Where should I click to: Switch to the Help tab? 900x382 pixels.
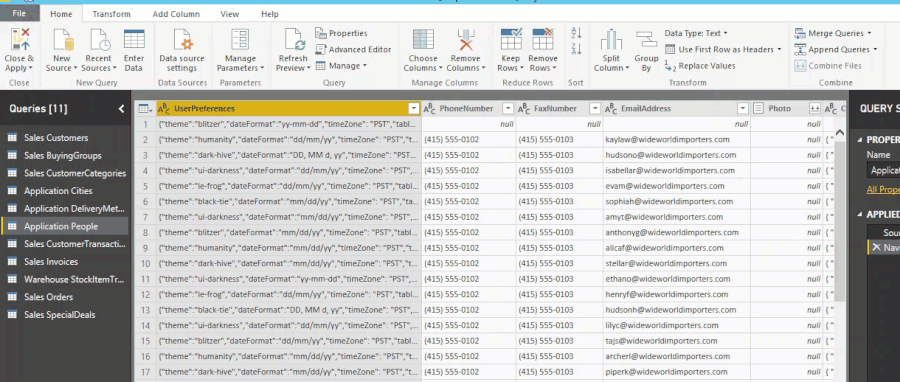[270, 14]
